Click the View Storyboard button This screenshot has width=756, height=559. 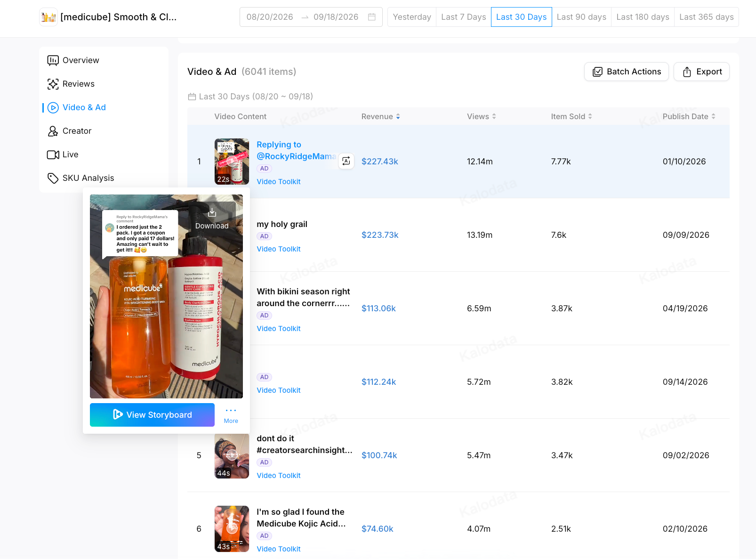coord(152,415)
